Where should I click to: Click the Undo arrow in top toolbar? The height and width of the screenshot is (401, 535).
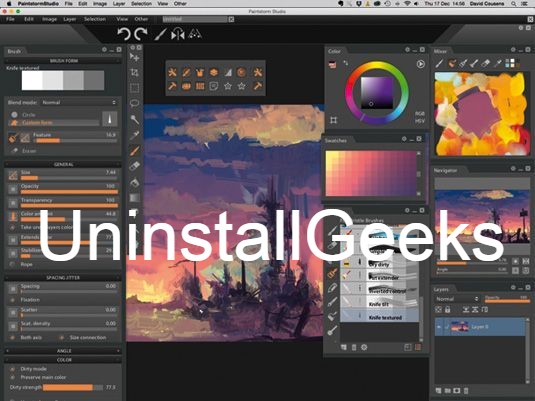click(x=124, y=34)
